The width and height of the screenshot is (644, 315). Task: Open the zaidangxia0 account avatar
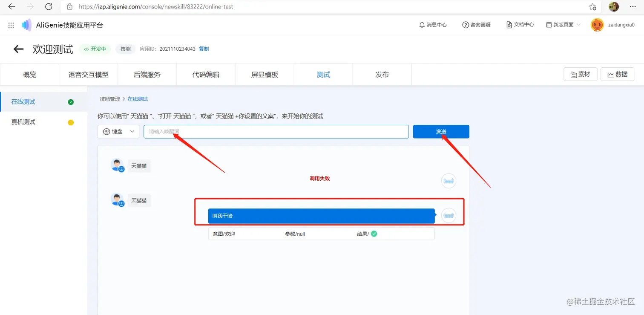click(597, 25)
